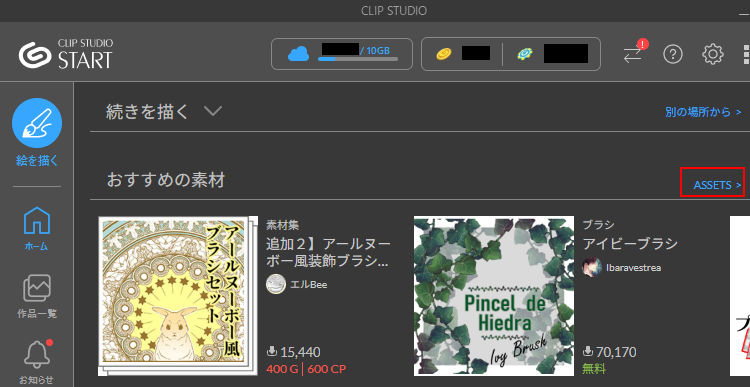The image size is (750, 387).
Task: Click the CLIP STUDIO window title
Action: 394,10
